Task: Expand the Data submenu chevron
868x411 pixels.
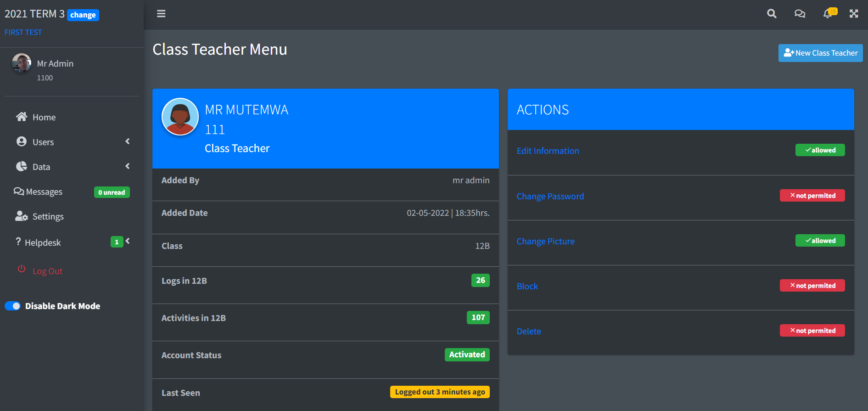Action: 128,166
